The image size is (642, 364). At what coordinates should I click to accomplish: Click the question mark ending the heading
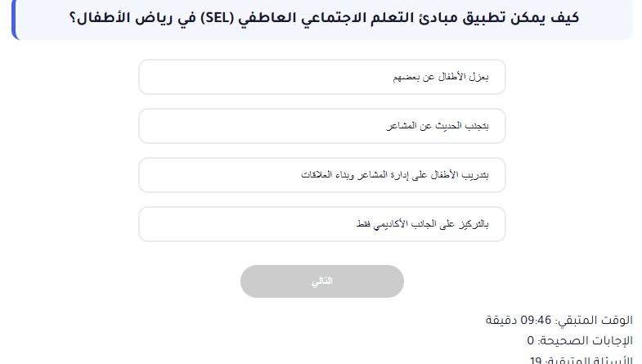coord(70,18)
